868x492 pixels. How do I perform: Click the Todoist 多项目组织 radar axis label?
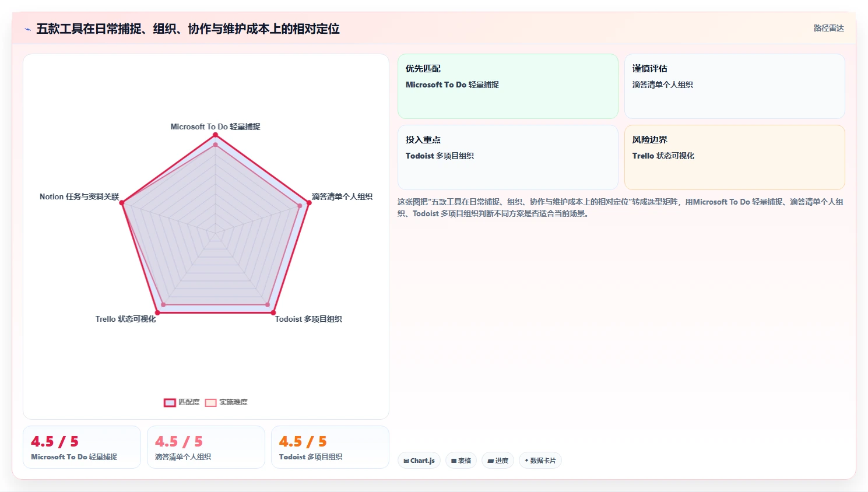pyautogui.click(x=308, y=319)
